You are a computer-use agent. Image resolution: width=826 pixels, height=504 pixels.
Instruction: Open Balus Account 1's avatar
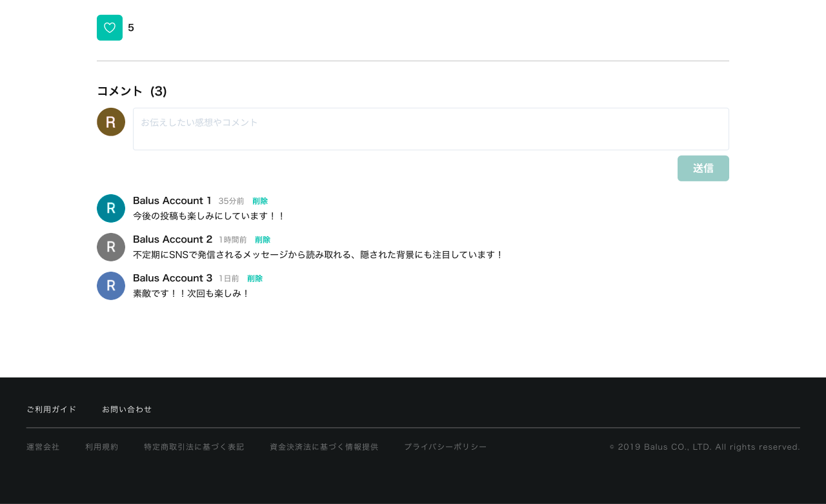[111, 208]
